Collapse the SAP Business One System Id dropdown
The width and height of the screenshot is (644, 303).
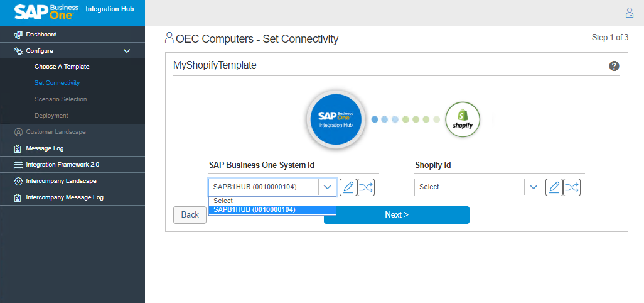pos(327,187)
